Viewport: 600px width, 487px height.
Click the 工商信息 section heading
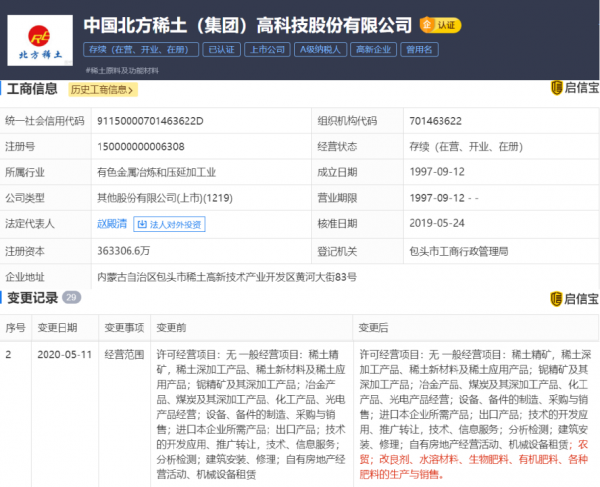[x=32, y=89]
